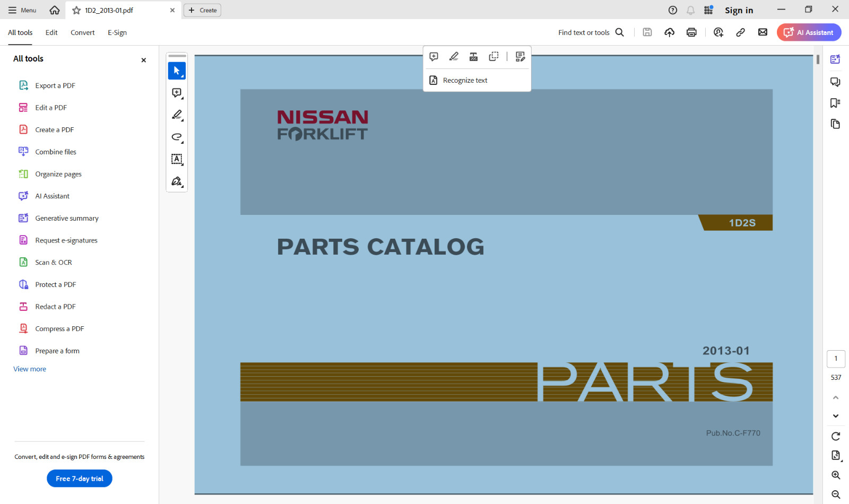Select the arrow Select tool in quick toolbar
The height and width of the screenshot is (504, 849).
coord(177,71)
